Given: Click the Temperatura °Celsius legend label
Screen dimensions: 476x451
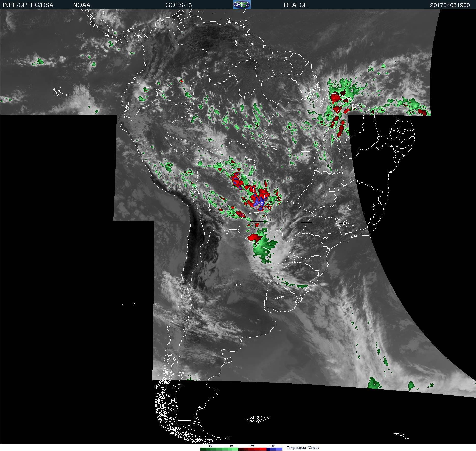Looking at the screenshot, I should click(x=303, y=448).
